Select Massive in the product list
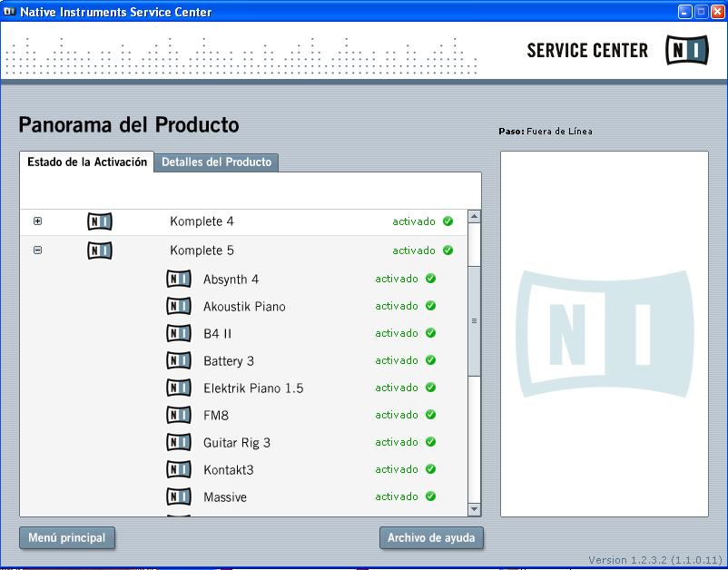The height and width of the screenshot is (570, 728). (225, 497)
